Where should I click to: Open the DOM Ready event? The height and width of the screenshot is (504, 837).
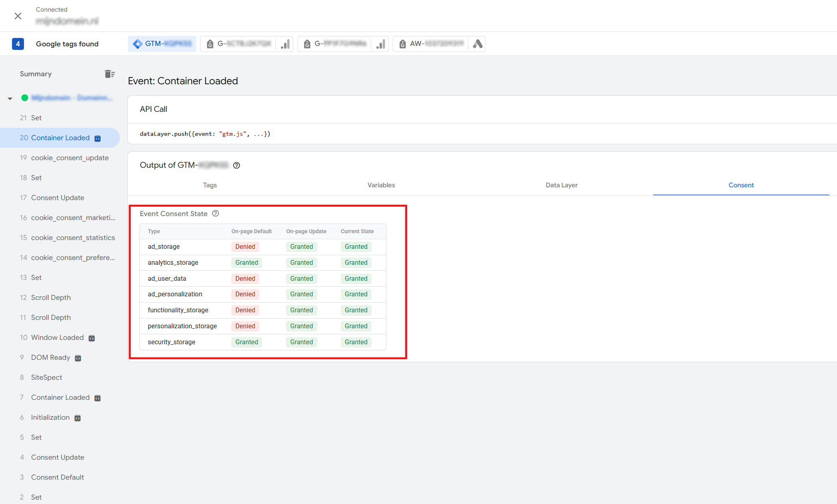[x=50, y=357]
